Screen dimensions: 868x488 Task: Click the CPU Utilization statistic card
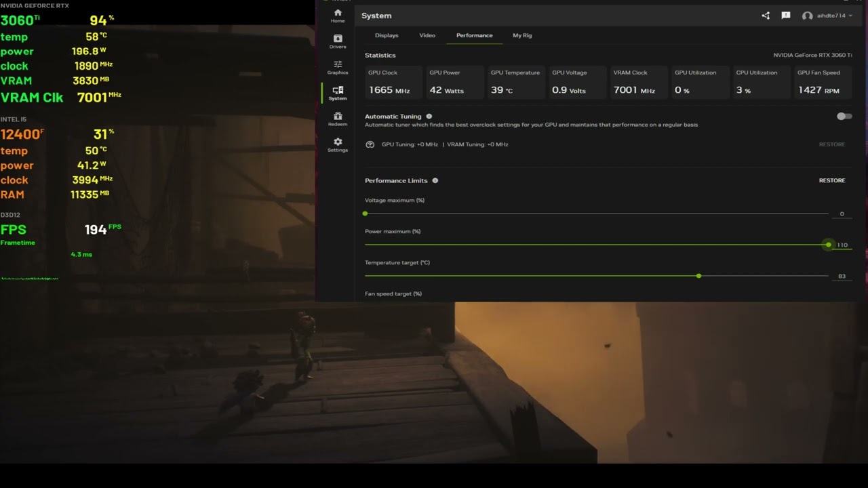[762, 82]
